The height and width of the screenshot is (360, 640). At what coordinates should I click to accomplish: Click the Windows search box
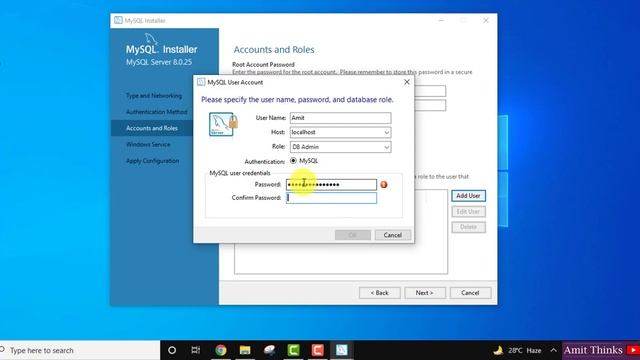point(80,350)
